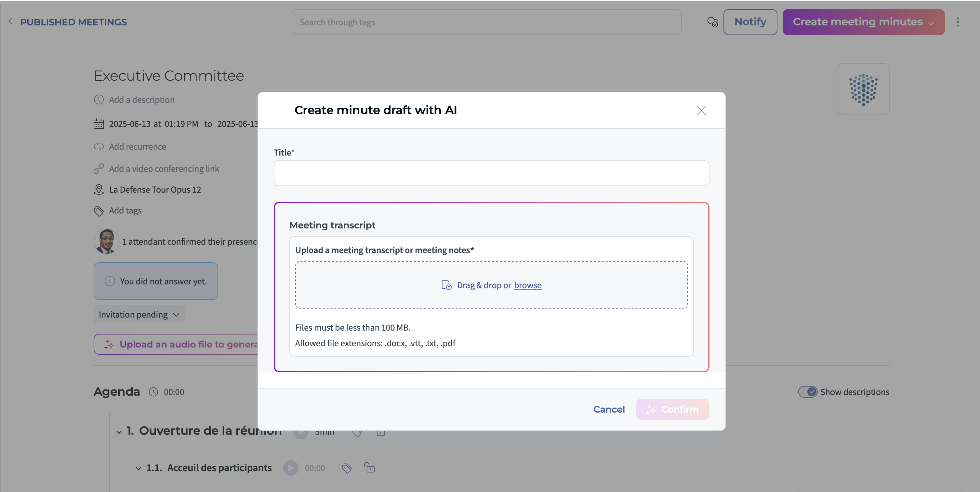Open the three-dot more options menu
This screenshot has height=492, width=980.
click(958, 22)
